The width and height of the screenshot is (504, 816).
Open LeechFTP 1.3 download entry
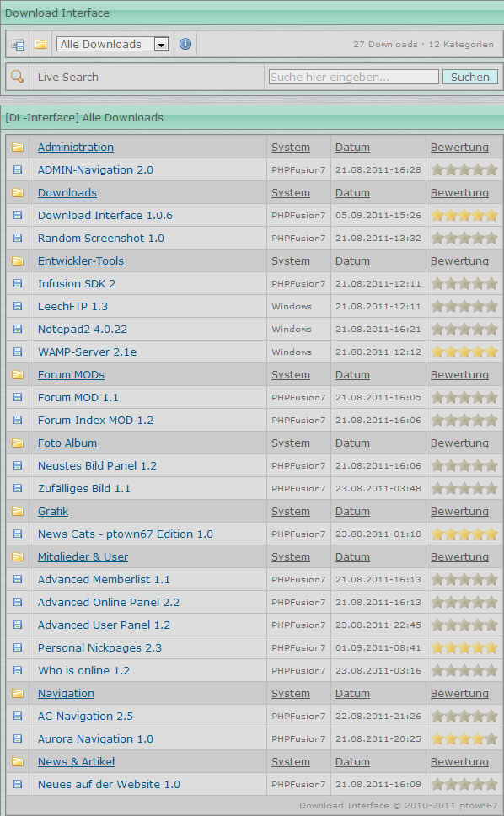(72, 306)
